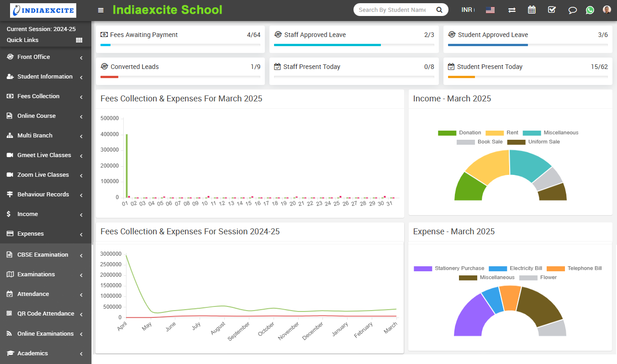Click the WhatsApp icon in header
This screenshot has height=364, width=617.
pos(590,10)
